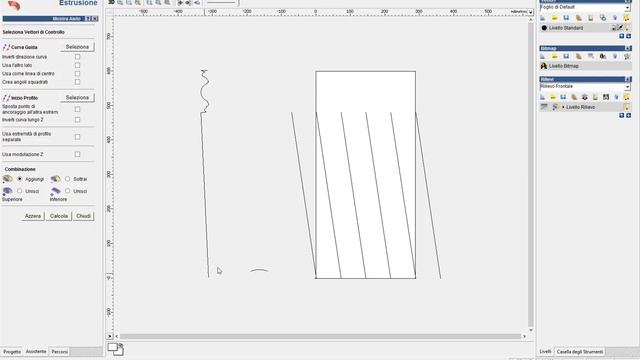The width and height of the screenshot is (640, 360).
Task: Enable Inverti curva lungo Z checkbox
Action: click(x=78, y=120)
